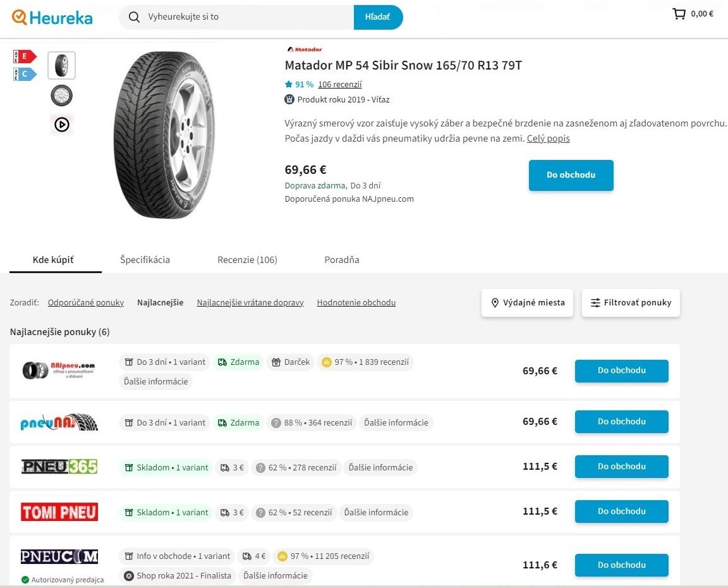This screenshot has width=728, height=588.
Task: Open the 106 recenzií link
Action: click(340, 85)
